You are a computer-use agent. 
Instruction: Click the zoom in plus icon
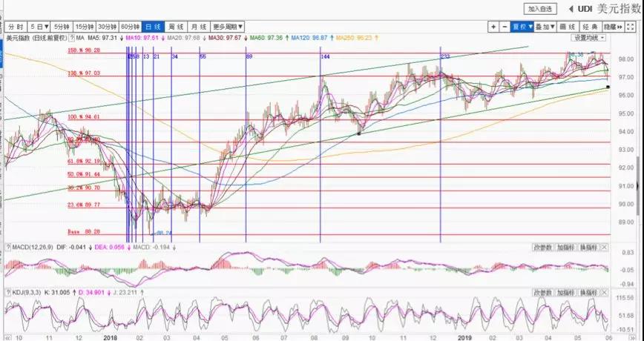point(493,26)
